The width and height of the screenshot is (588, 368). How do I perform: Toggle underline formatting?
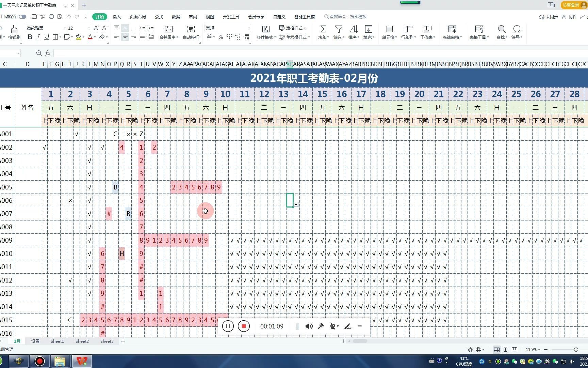(47, 37)
